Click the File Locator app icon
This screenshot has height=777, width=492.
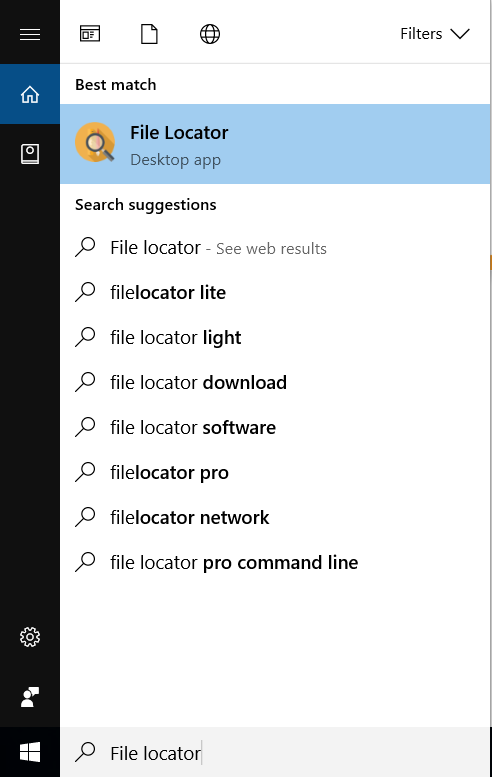(x=95, y=143)
